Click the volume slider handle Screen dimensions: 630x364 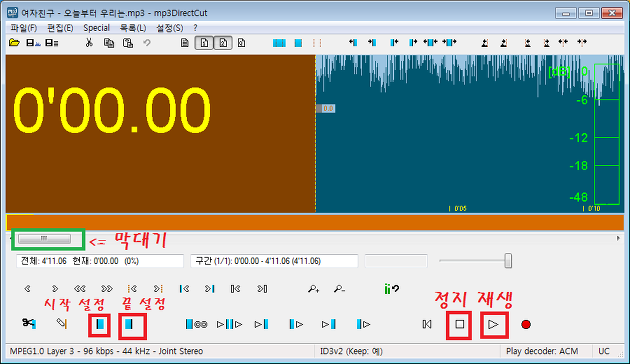[508, 261]
